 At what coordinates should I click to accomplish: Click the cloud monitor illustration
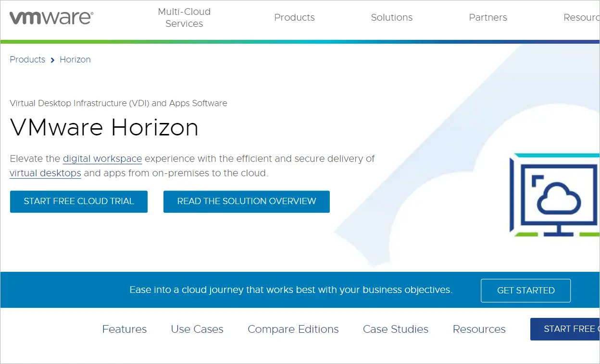tap(555, 195)
